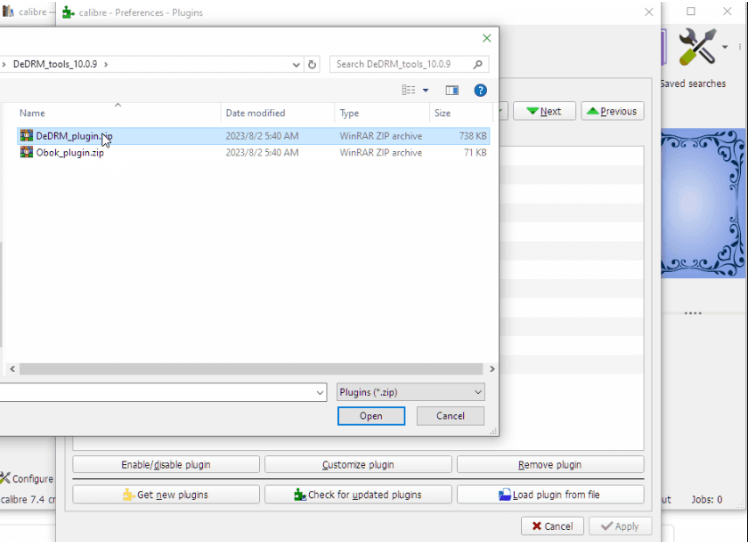Screen dimensions: 748x542
Task: Expand chevron before DeDRM_tools_10.0.9 breadcrumb
Action: pos(4,64)
